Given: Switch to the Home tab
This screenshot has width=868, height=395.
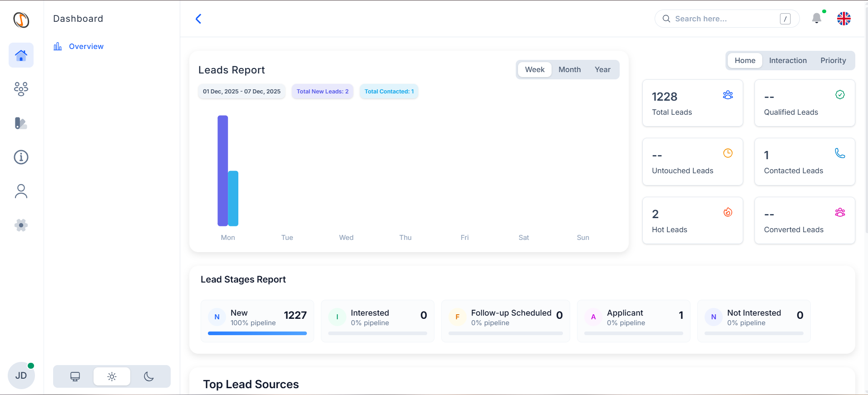Looking at the screenshot, I should (x=745, y=60).
